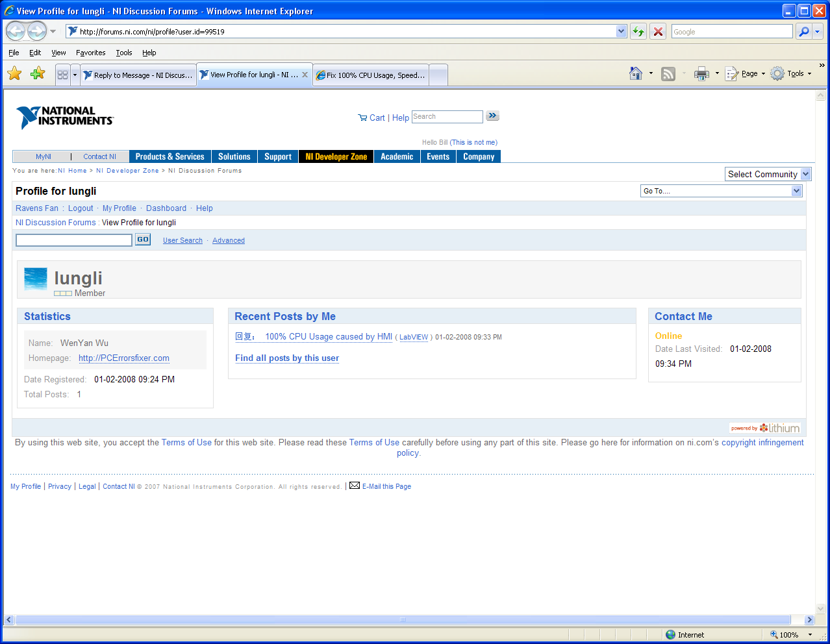The height and width of the screenshot is (644, 830).
Task: Click lungli's blue avatar image
Action: point(36,279)
